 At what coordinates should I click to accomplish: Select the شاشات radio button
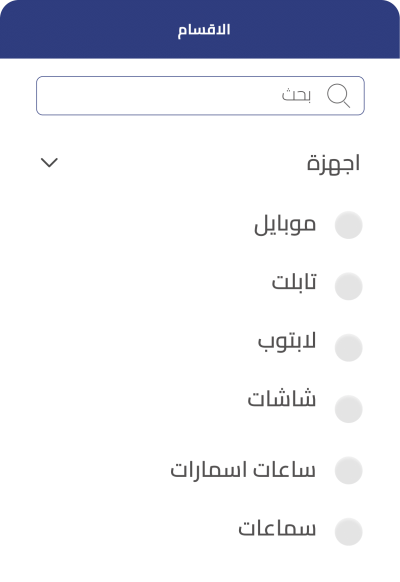pos(348,409)
